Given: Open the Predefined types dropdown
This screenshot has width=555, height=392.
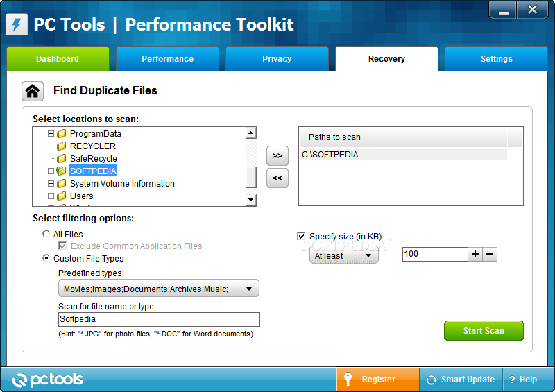Looking at the screenshot, I should (x=159, y=289).
